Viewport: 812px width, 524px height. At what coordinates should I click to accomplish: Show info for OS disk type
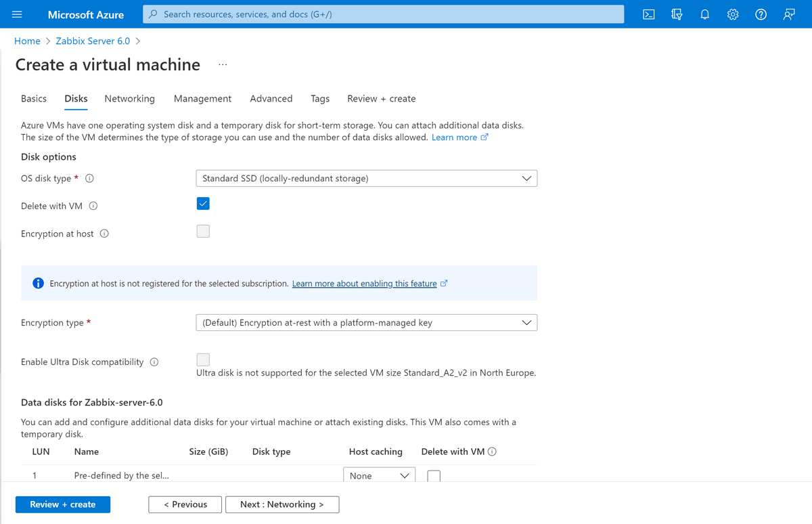tap(89, 179)
